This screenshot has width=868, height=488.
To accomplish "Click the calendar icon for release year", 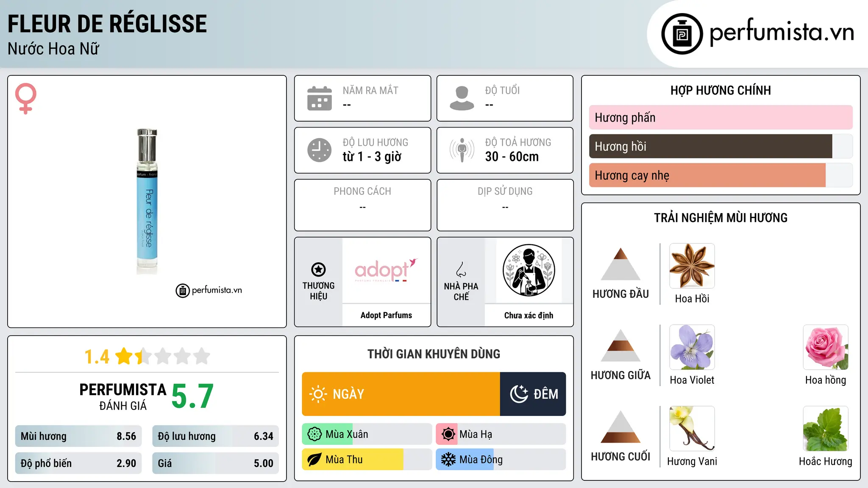I will (x=320, y=98).
